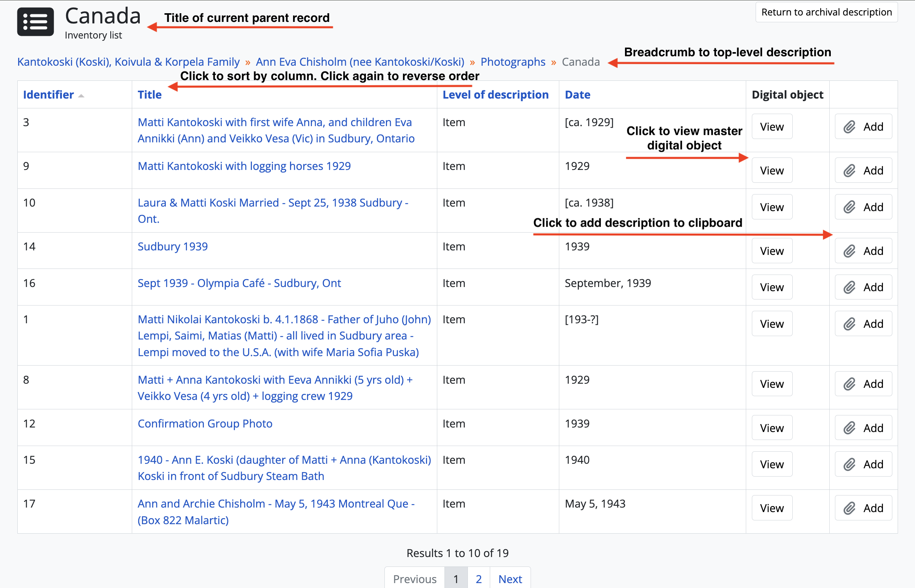Add identifier 17 row to clipboard
Screen dimensions: 915x588
pyautogui.click(x=863, y=508)
